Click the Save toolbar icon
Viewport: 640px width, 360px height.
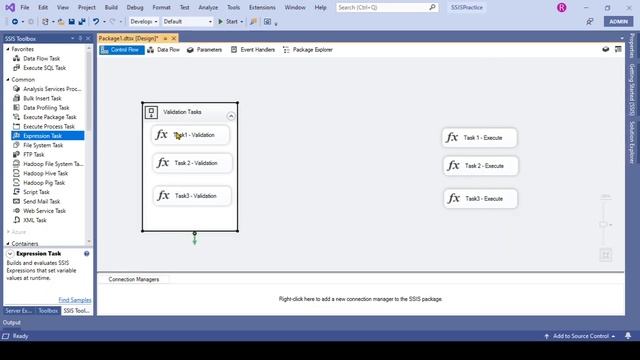tap(71, 22)
